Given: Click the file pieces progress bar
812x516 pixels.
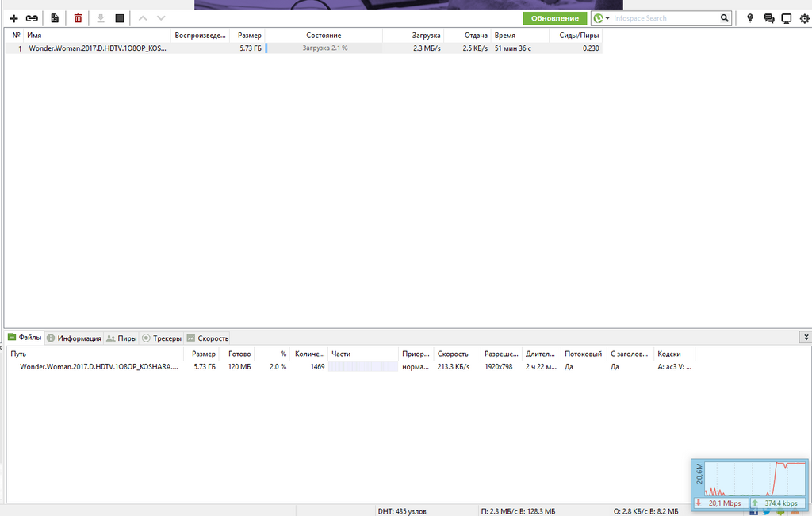Looking at the screenshot, I should click(363, 366).
